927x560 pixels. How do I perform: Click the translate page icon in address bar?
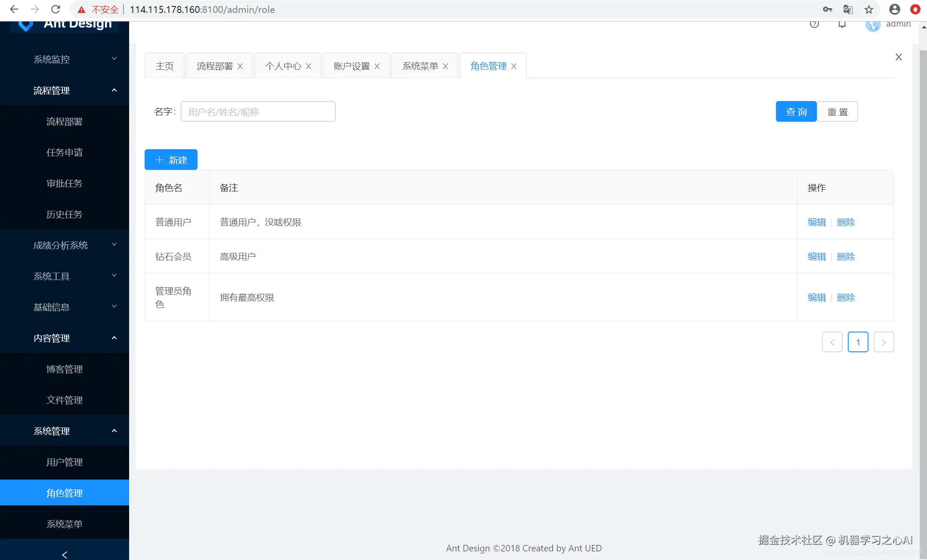(848, 9)
